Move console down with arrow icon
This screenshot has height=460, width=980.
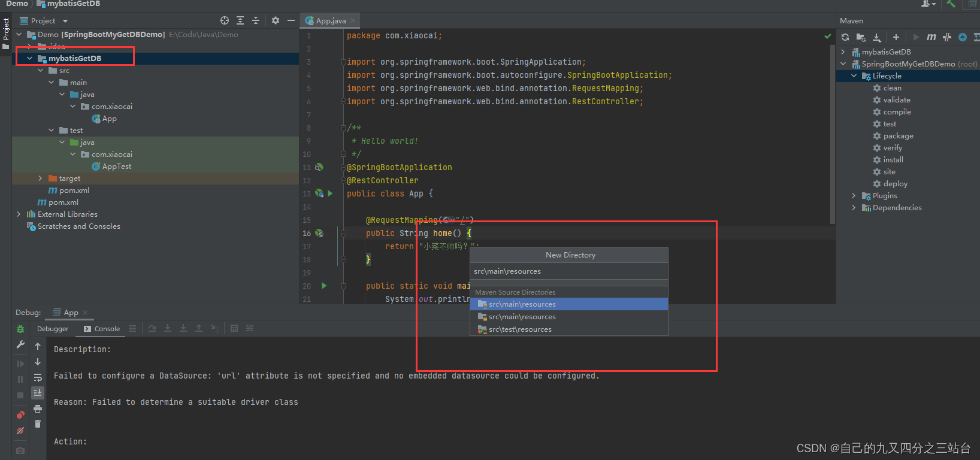pyautogui.click(x=38, y=362)
